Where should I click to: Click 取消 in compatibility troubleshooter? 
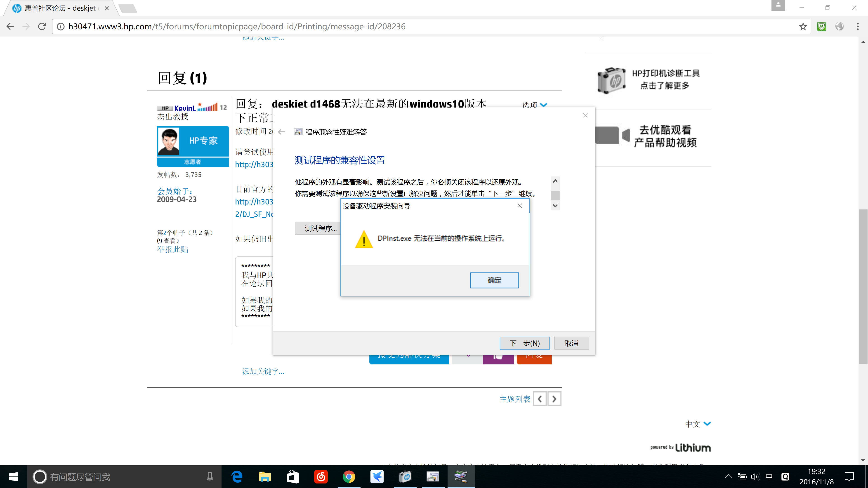pyautogui.click(x=571, y=343)
